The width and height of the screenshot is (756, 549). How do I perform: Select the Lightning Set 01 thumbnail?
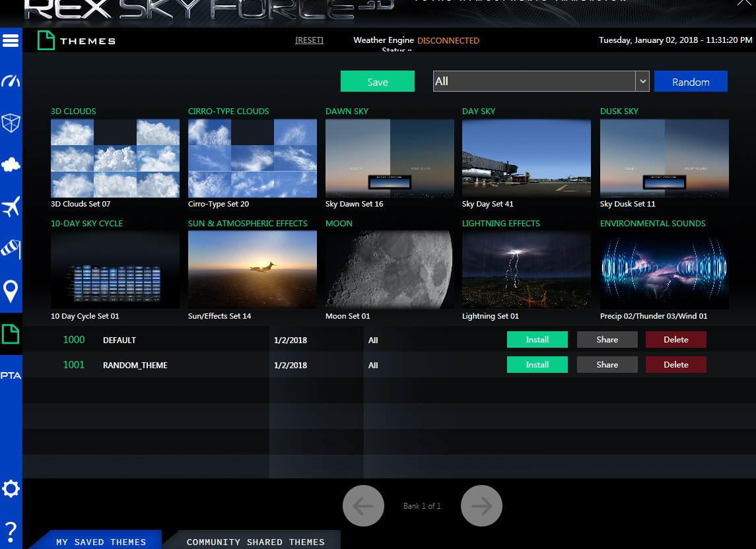tap(526, 269)
